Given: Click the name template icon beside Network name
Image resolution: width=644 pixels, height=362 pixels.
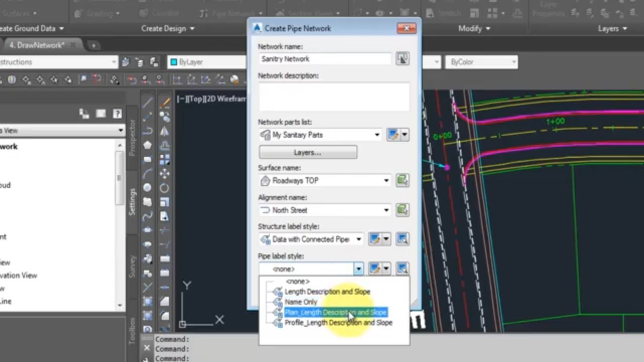Looking at the screenshot, I should pyautogui.click(x=402, y=59).
